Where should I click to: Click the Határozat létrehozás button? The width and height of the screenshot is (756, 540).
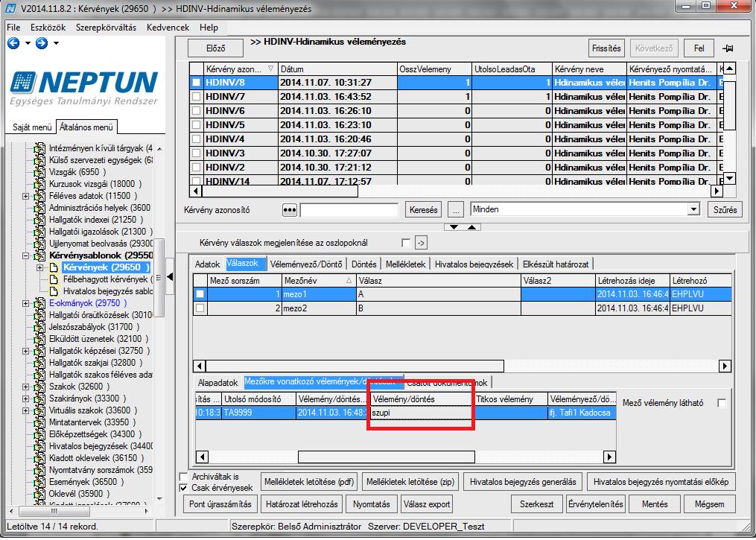pos(302,504)
